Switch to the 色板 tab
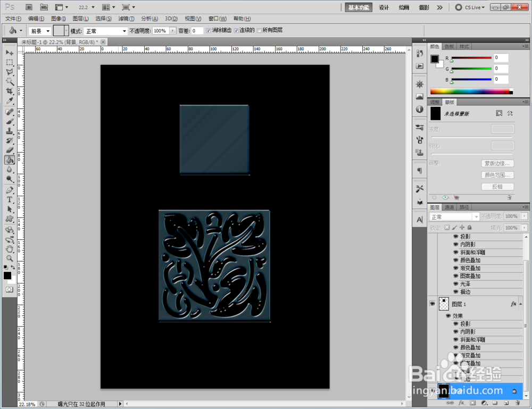The image size is (532, 409). (x=449, y=46)
